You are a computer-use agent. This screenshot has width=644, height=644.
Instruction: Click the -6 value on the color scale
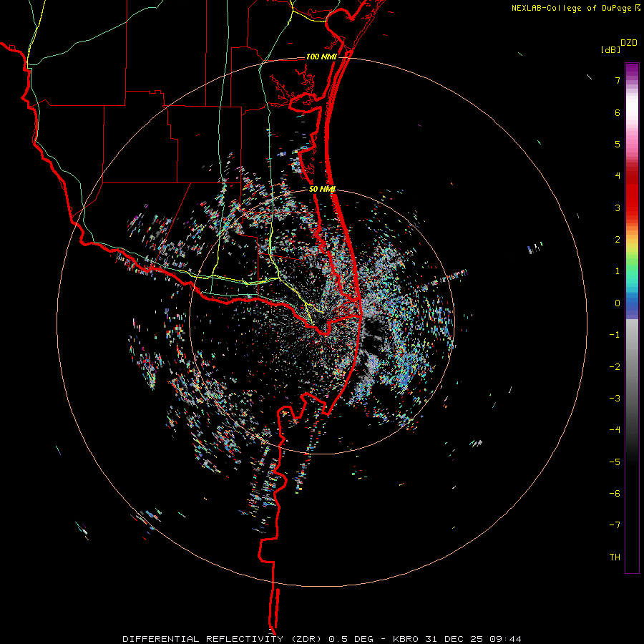[615, 494]
